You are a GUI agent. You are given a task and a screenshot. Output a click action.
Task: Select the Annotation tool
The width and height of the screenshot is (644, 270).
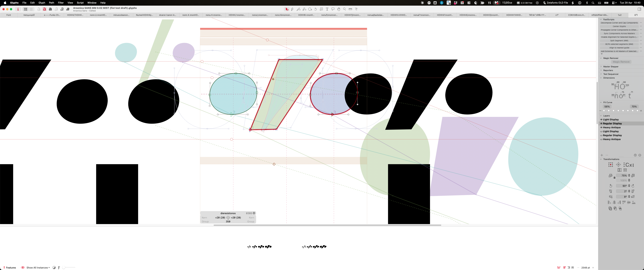[x=333, y=9]
